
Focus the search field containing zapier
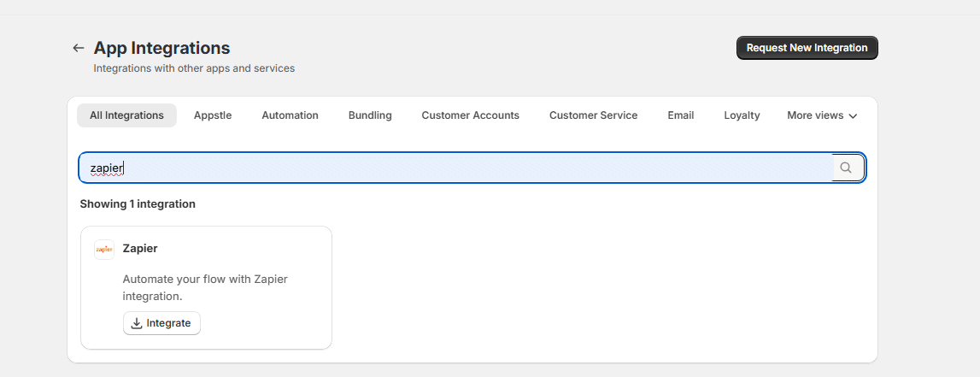[x=453, y=168]
